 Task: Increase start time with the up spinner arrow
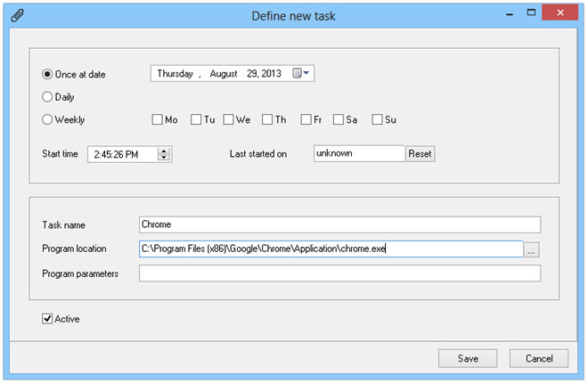pos(164,151)
